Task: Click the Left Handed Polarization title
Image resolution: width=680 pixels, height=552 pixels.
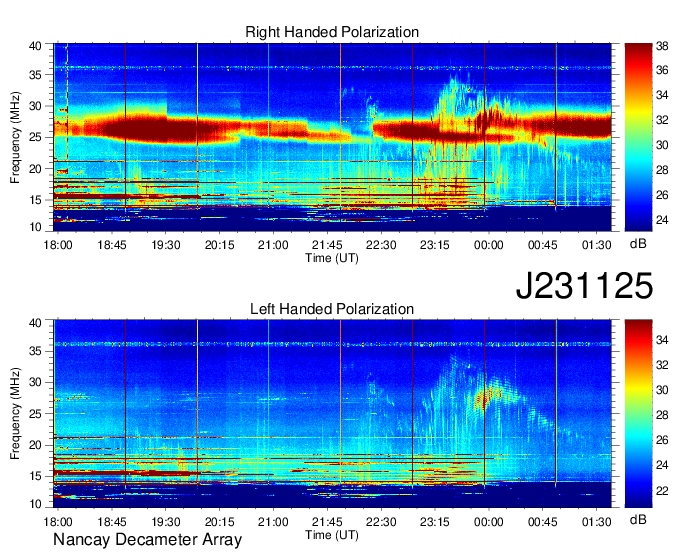Action: pyautogui.click(x=332, y=309)
